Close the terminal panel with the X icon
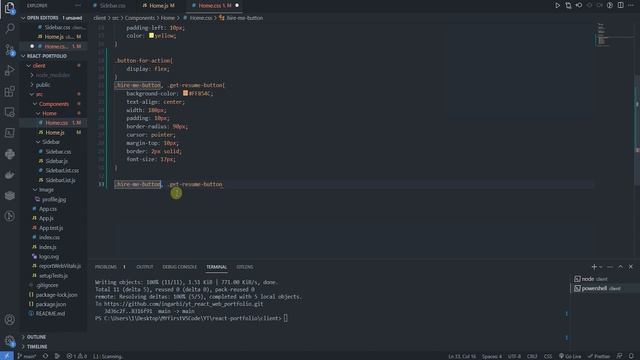 coord(631,267)
